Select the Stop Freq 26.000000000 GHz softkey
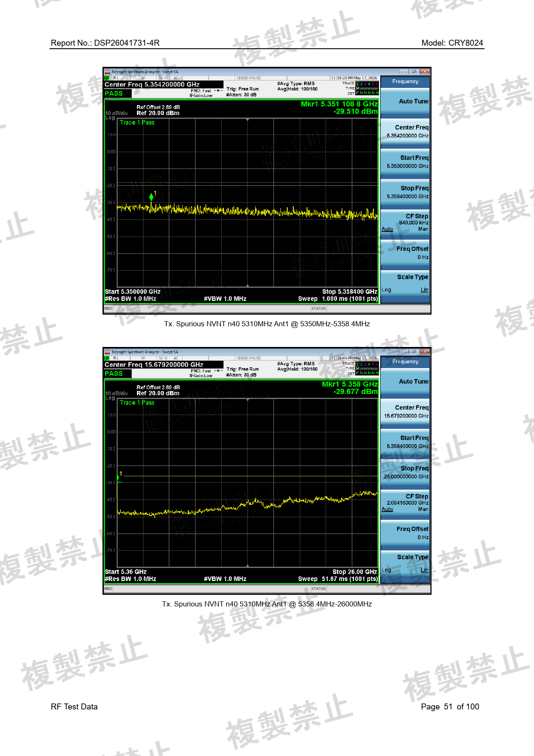 tap(405, 472)
